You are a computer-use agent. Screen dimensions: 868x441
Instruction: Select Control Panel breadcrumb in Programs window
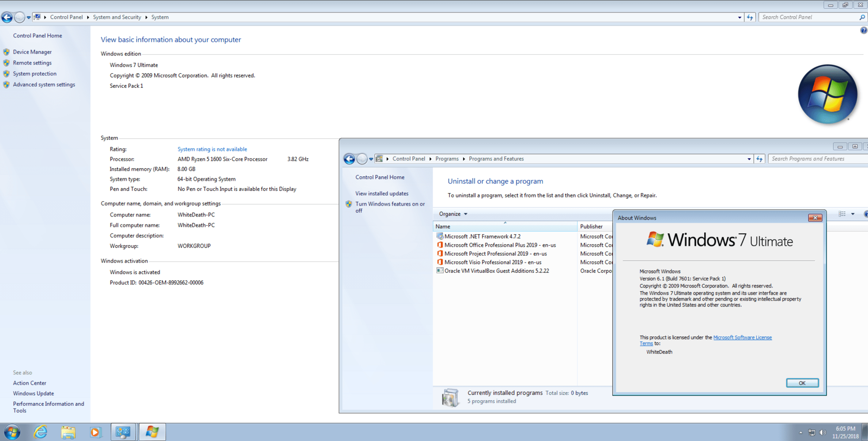tap(409, 159)
